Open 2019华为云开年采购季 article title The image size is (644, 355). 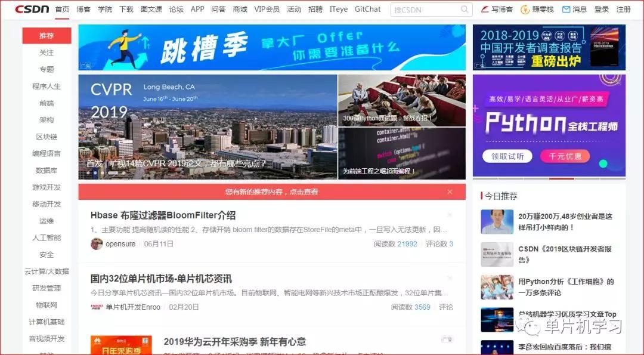[x=235, y=342]
